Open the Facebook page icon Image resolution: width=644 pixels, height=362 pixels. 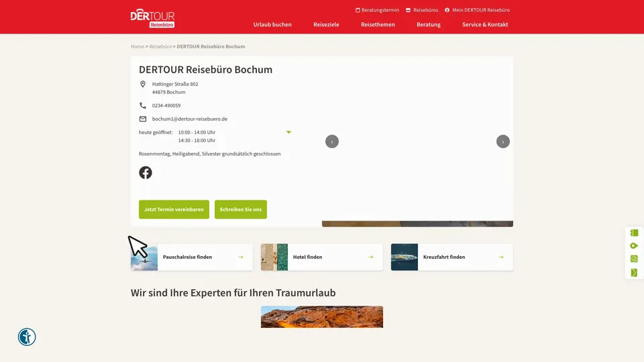(146, 173)
